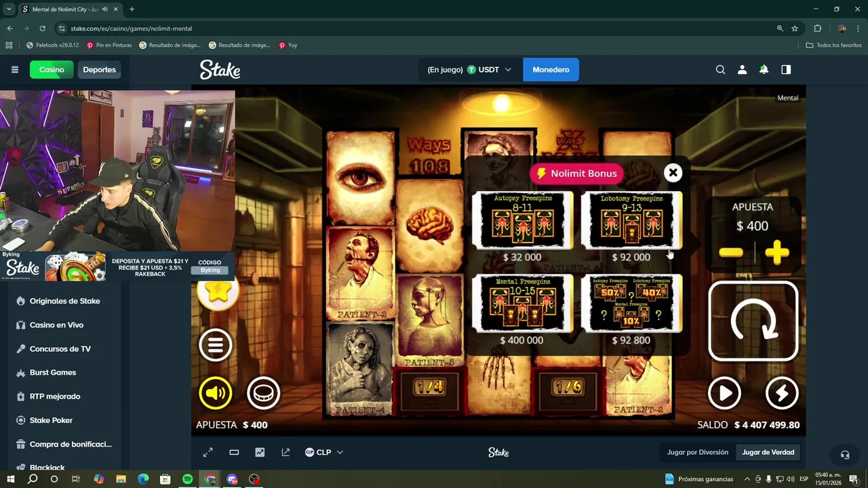This screenshot has height=488, width=868.
Task: Decrease bet with the yellow minus
Action: (730, 253)
